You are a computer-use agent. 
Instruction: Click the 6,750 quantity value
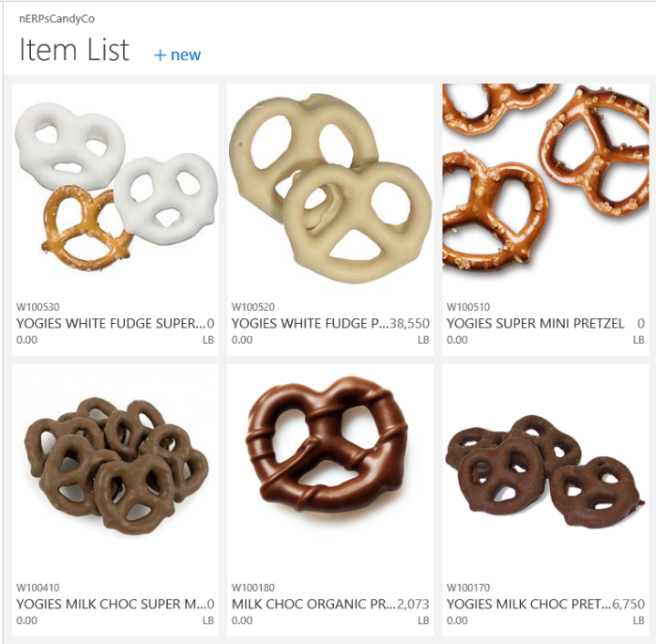click(629, 605)
